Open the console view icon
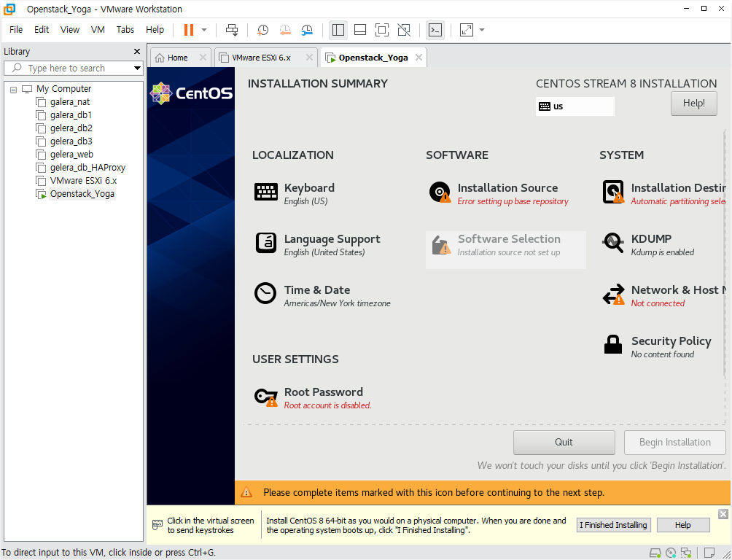Screen dimensions: 732x560 435,30
